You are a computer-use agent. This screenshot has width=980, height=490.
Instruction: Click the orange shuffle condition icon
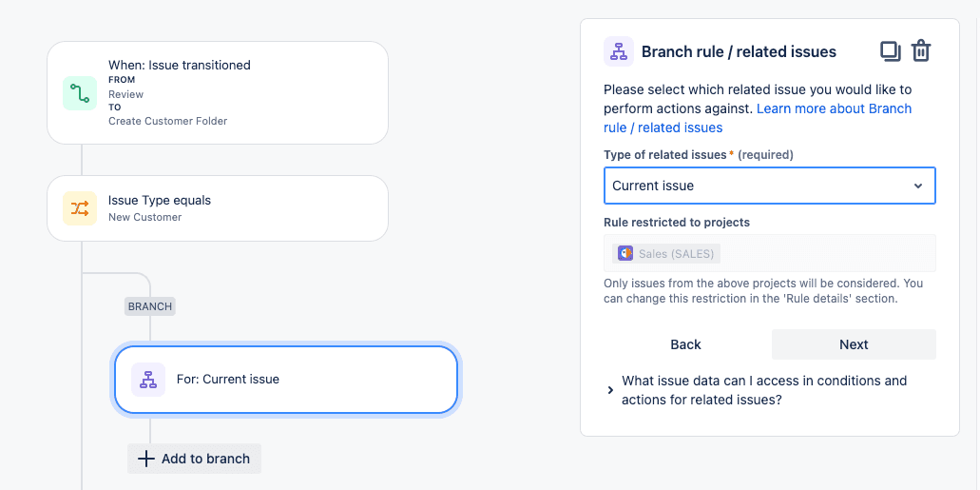tap(80, 208)
